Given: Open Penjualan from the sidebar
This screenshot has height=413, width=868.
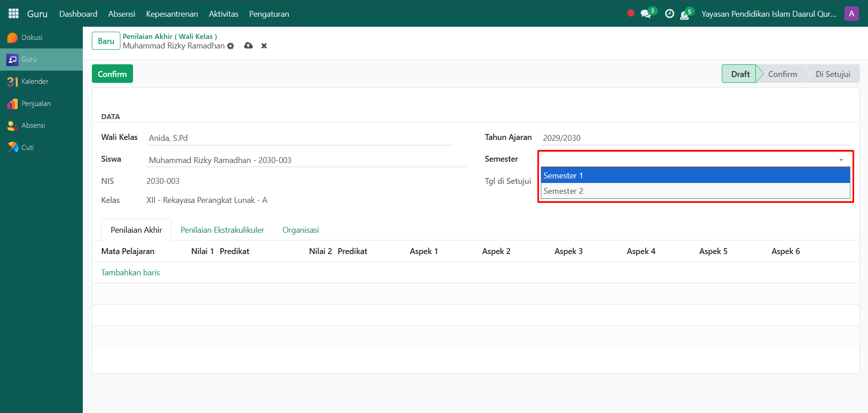Looking at the screenshot, I should 36,104.
